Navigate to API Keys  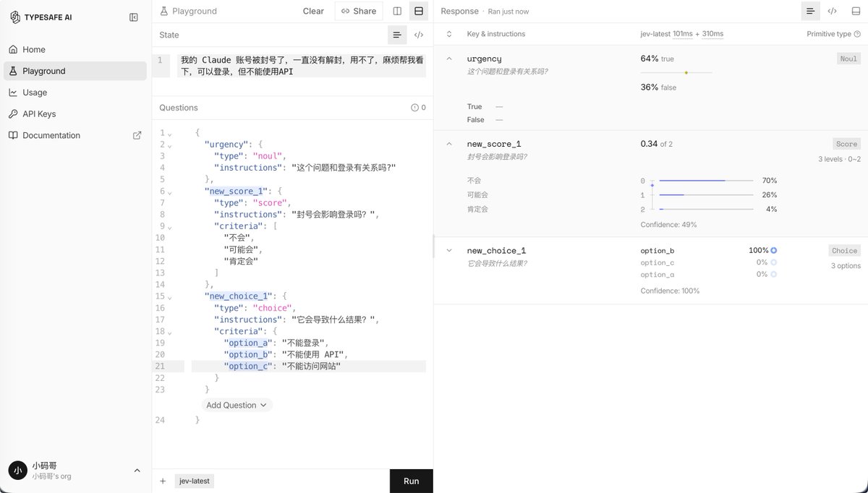[x=75, y=113]
